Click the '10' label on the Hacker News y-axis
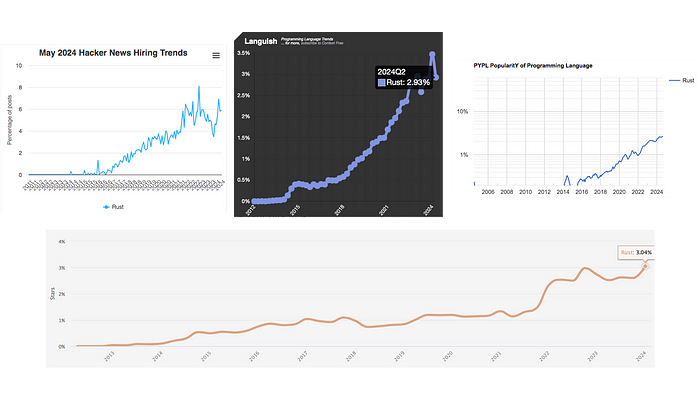Viewport: 700px width, 394px height. pyautogui.click(x=19, y=66)
